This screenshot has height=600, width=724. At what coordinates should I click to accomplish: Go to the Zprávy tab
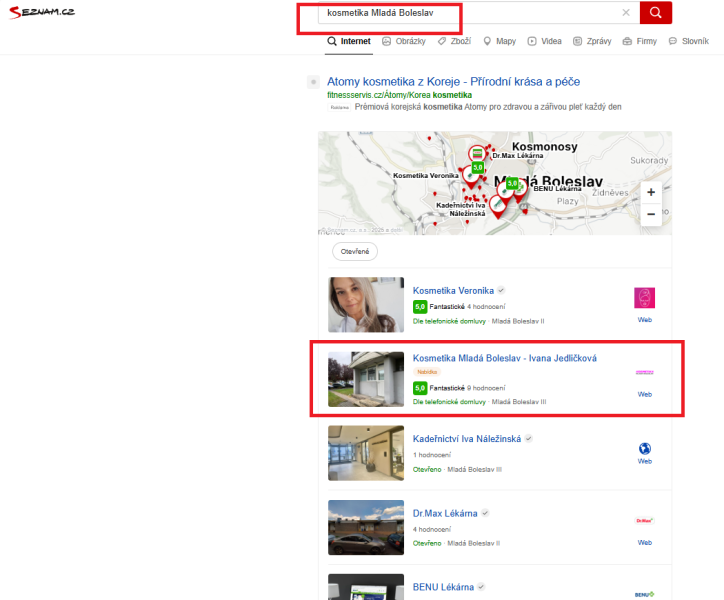(592, 41)
